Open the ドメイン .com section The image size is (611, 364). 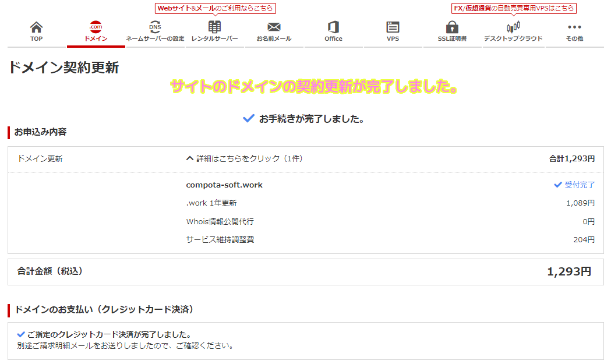[x=96, y=31]
